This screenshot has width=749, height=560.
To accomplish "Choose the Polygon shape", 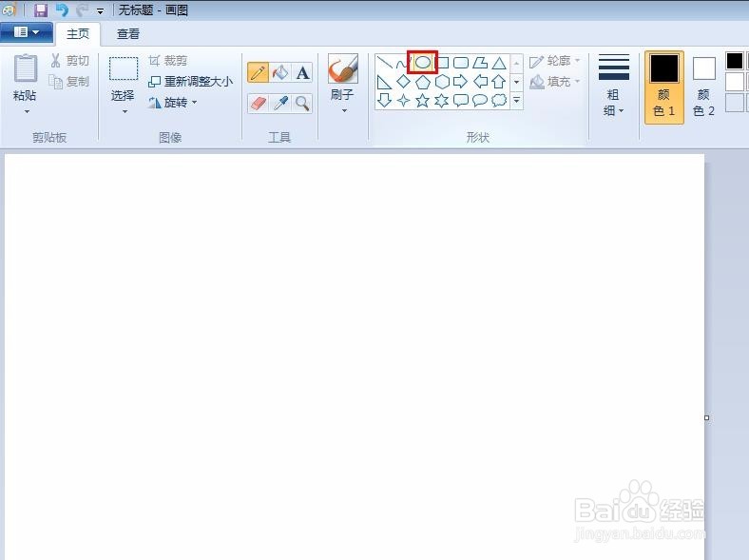I will [x=480, y=63].
